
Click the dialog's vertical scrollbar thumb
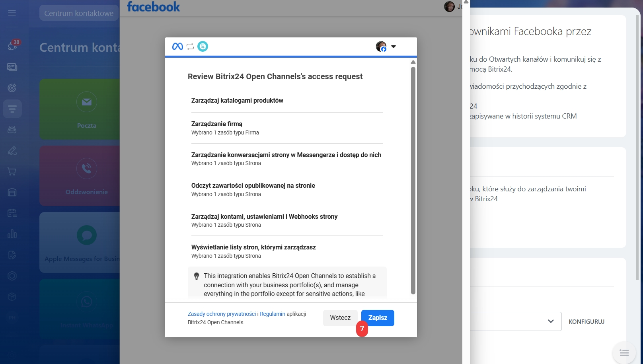tap(413, 181)
